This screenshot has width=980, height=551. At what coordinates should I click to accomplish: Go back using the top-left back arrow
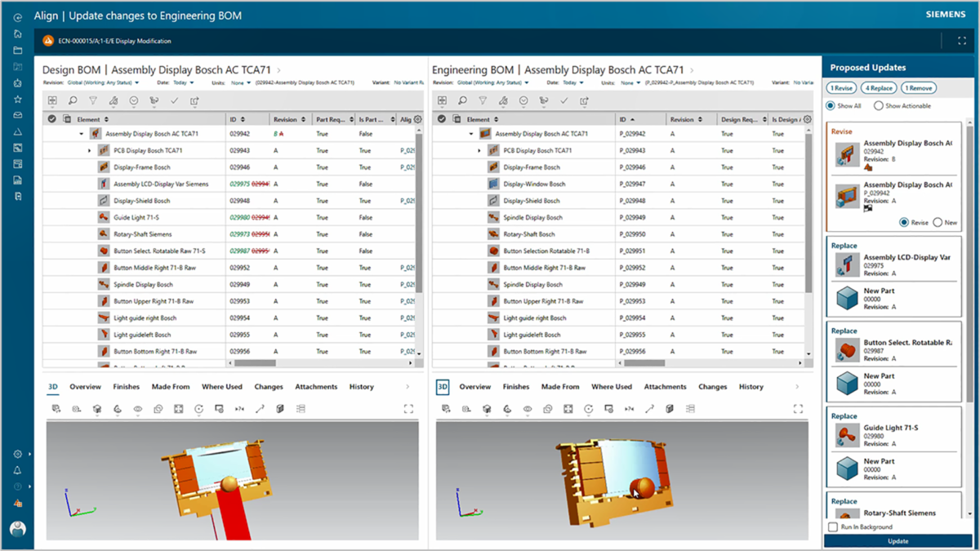coord(18,17)
